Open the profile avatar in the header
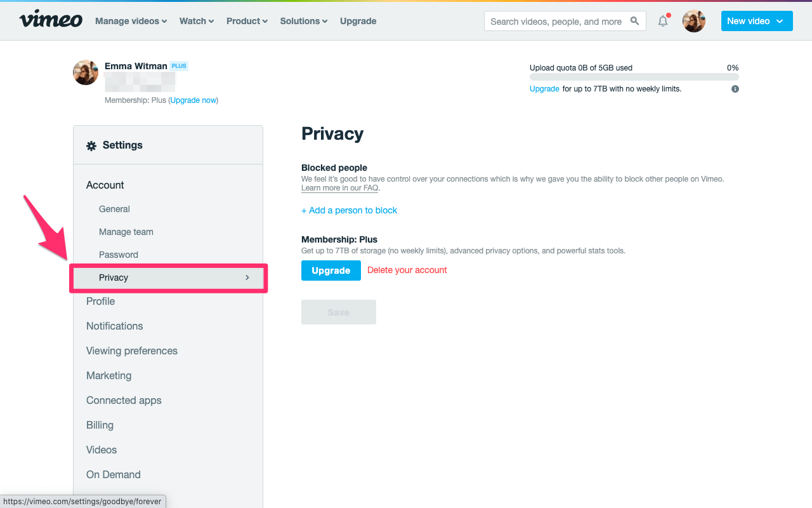This screenshot has height=508, width=812. coord(693,21)
